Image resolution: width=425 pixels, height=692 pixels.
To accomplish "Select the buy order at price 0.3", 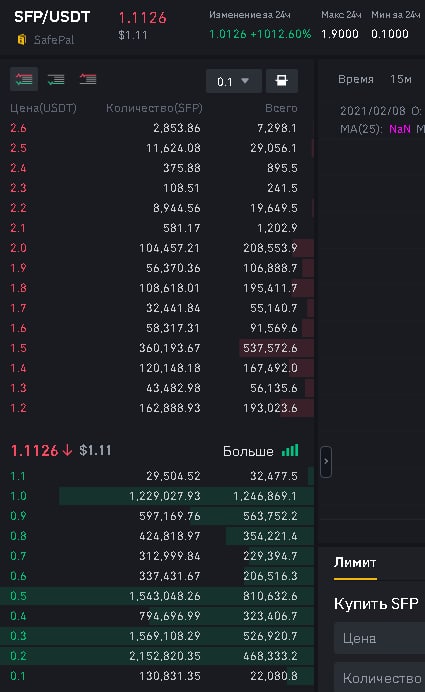I will (157, 636).
